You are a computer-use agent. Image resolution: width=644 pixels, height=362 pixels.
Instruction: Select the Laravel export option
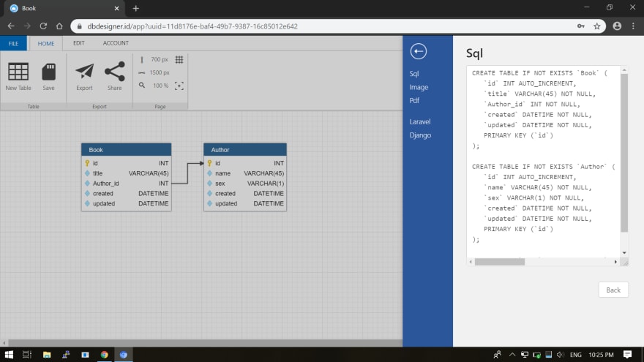coord(420,121)
